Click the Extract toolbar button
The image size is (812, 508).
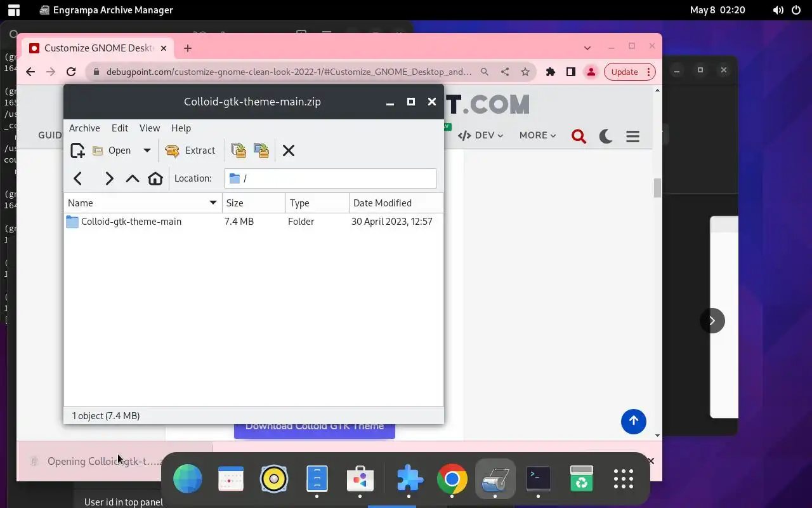coord(190,150)
